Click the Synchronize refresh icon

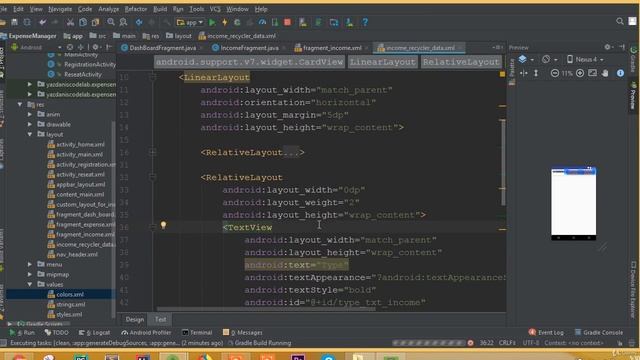(27, 22)
